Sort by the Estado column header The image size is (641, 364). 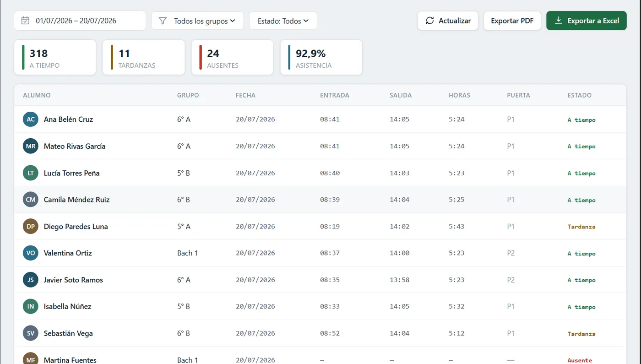579,95
